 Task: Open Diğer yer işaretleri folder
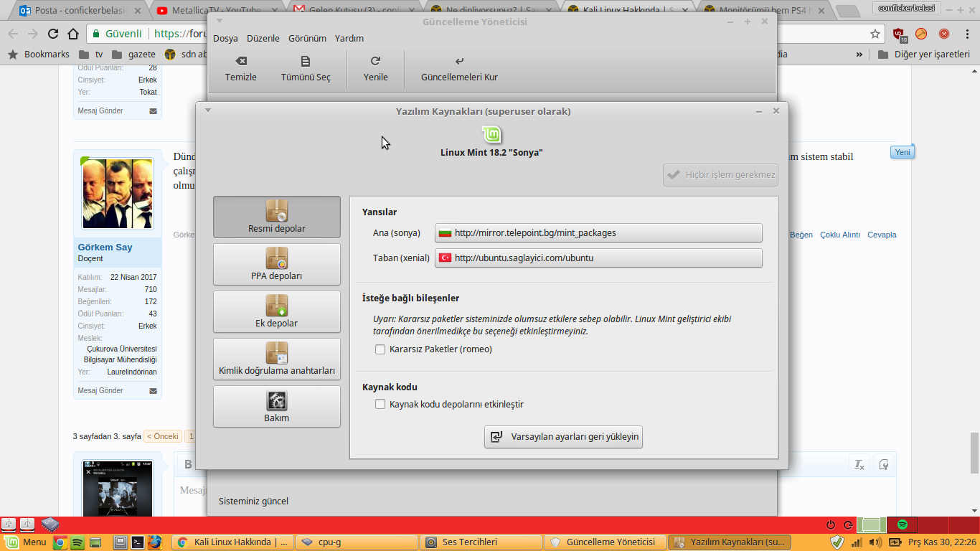click(x=923, y=55)
